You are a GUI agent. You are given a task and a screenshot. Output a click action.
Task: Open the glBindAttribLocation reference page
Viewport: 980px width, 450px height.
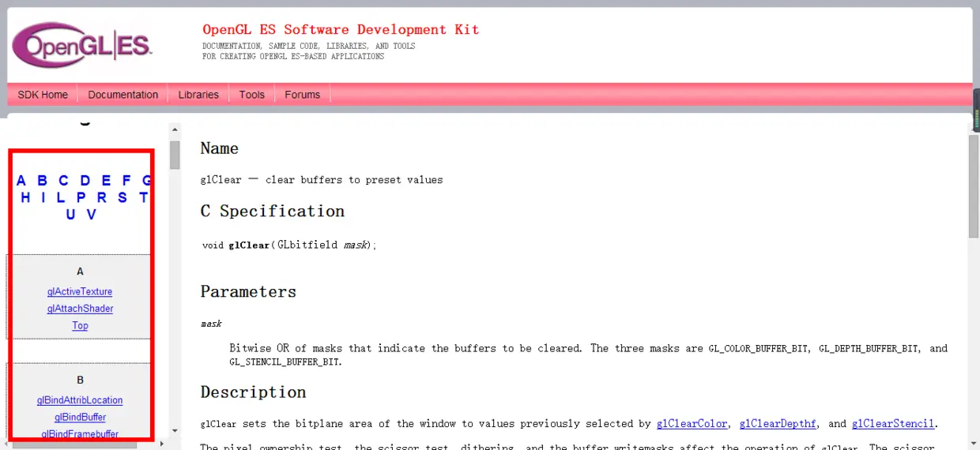[80, 400]
